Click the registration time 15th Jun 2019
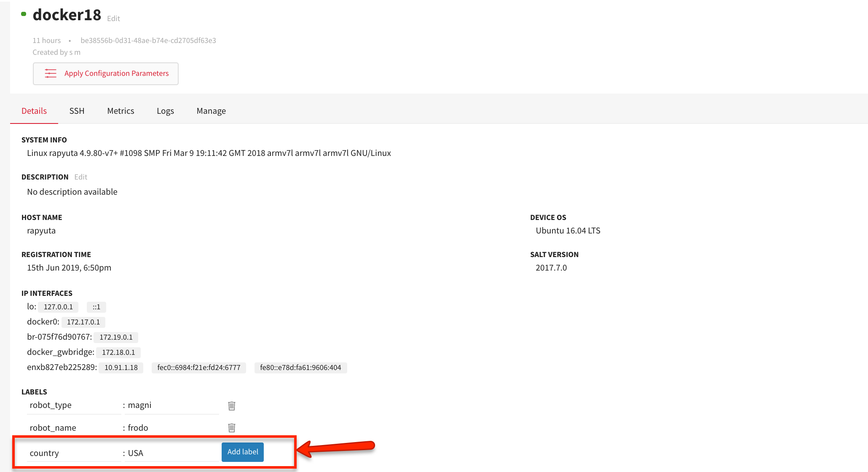Screen dimensions: 868x472 (x=69, y=268)
